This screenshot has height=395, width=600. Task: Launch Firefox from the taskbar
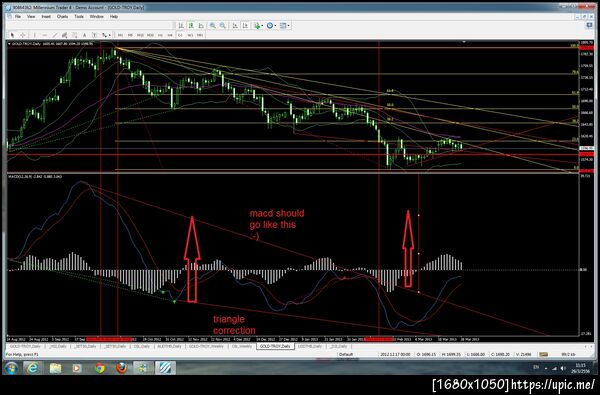pyautogui.click(x=122, y=368)
